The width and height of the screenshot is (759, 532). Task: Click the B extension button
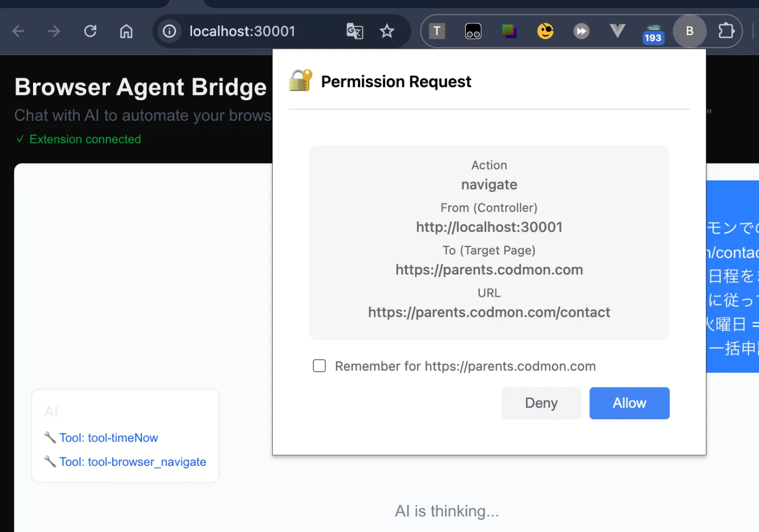click(690, 31)
